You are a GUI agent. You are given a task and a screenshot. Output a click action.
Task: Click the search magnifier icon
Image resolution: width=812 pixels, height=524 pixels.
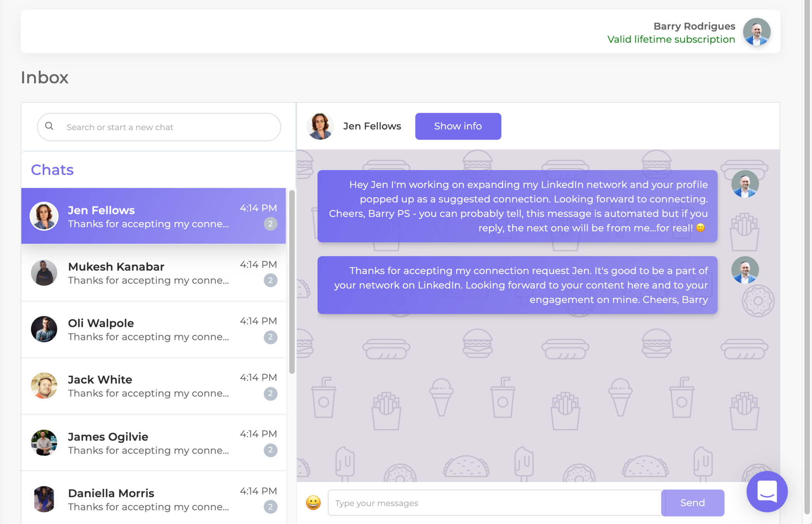(x=49, y=126)
